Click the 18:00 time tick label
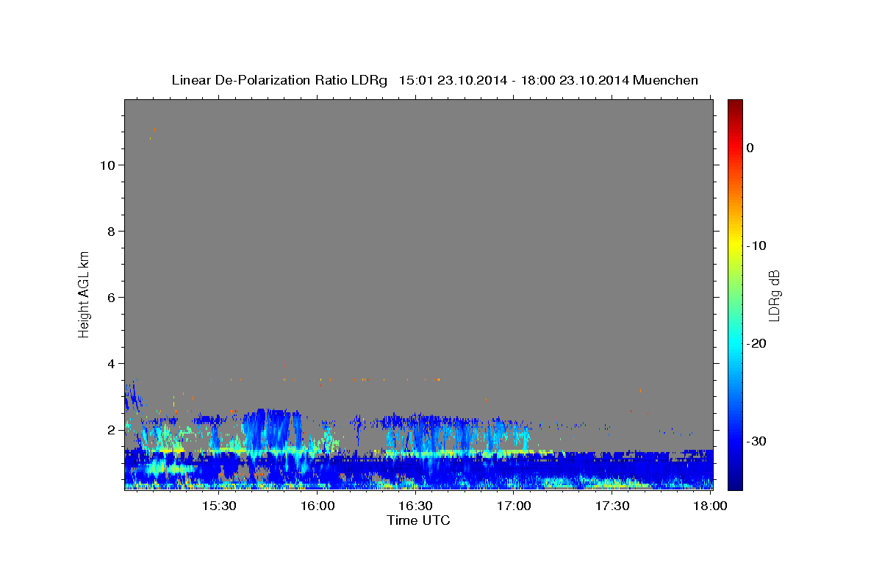Image resolution: width=882 pixels, height=588 pixels. (710, 506)
